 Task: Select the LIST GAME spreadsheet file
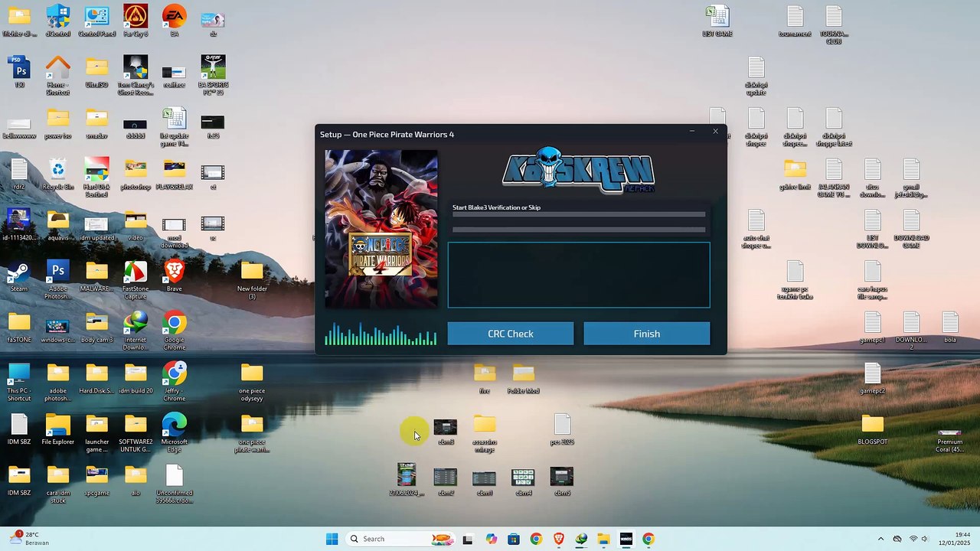pyautogui.click(x=717, y=21)
